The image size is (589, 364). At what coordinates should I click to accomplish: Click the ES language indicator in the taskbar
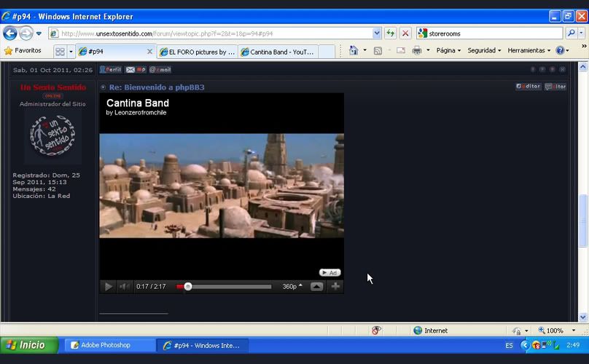pyautogui.click(x=509, y=345)
